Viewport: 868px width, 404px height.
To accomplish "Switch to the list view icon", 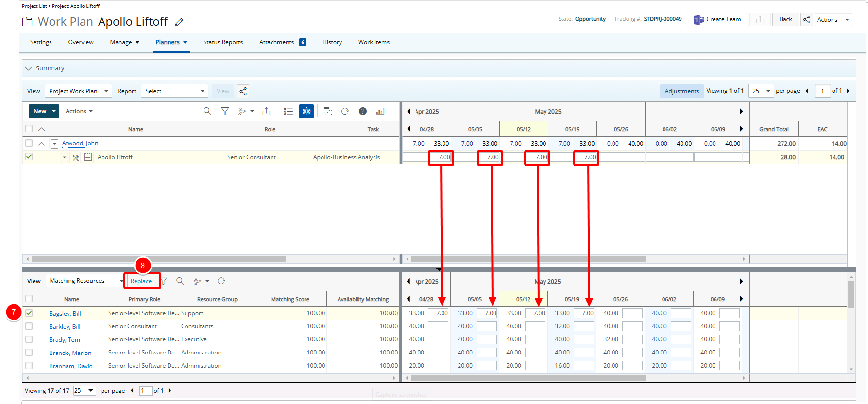I will pyautogui.click(x=289, y=111).
